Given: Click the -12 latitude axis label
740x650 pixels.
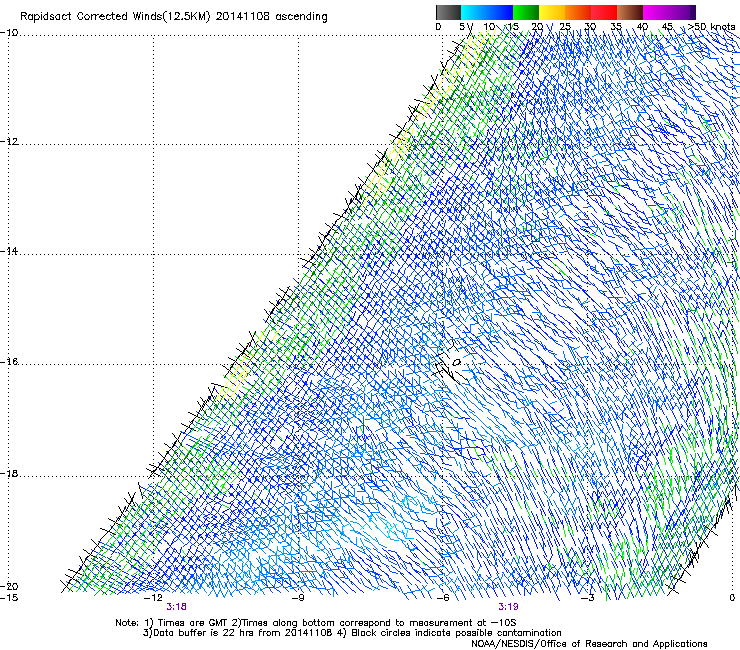Looking at the screenshot, I should [x=9, y=142].
